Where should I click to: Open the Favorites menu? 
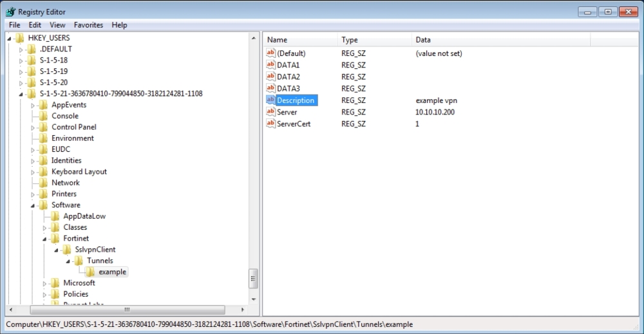[88, 25]
